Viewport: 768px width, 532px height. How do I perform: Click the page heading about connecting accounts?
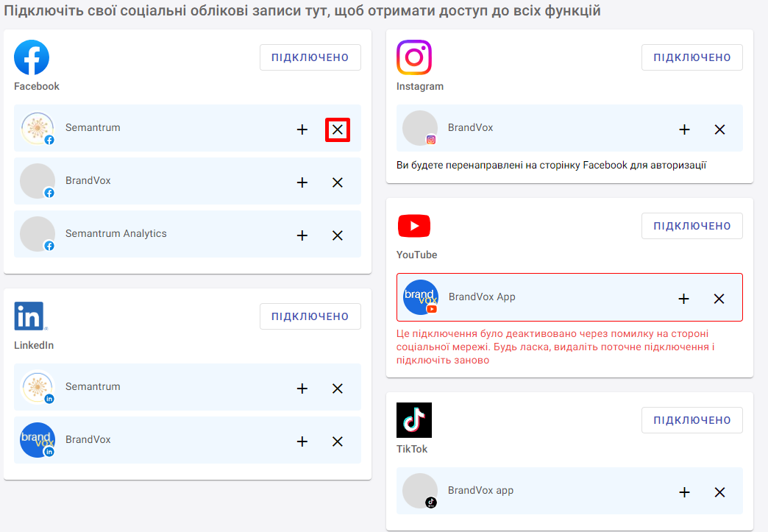(x=302, y=10)
